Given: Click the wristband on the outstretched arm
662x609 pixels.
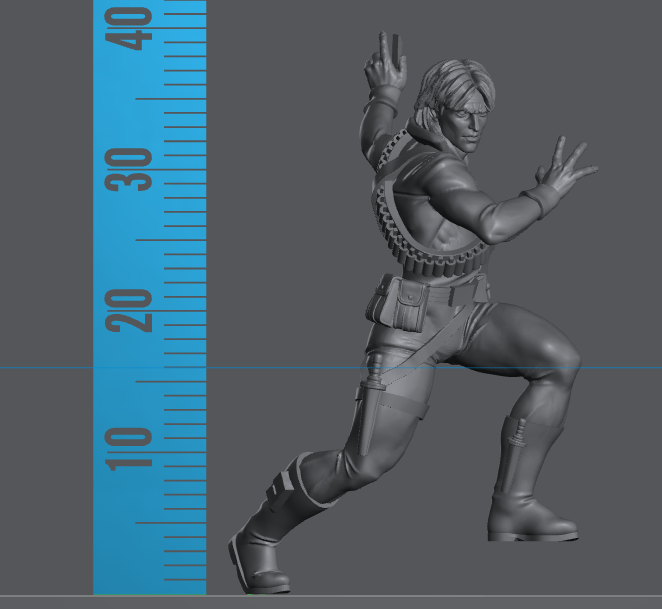Looking at the screenshot, I should [528, 201].
